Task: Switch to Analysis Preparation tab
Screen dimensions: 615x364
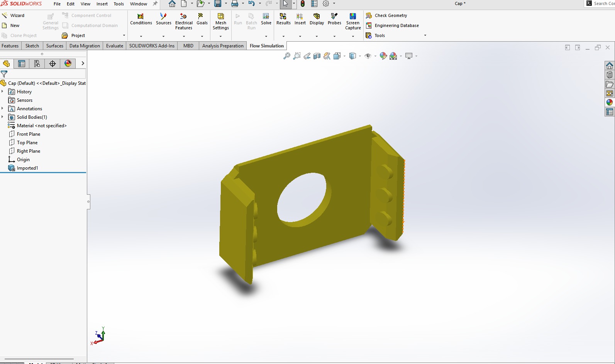Action: click(x=223, y=46)
